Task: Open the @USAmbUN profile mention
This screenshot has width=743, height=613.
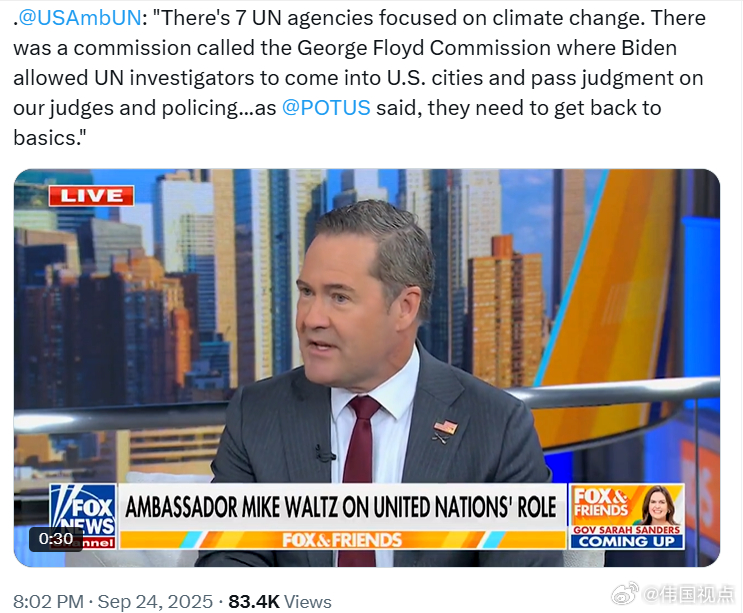Action: click(x=80, y=18)
